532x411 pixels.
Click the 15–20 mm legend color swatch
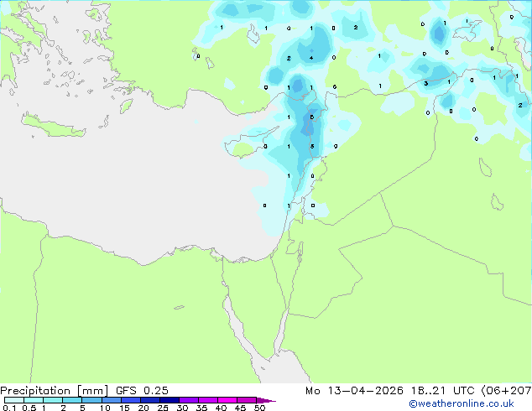pos(130,400)
